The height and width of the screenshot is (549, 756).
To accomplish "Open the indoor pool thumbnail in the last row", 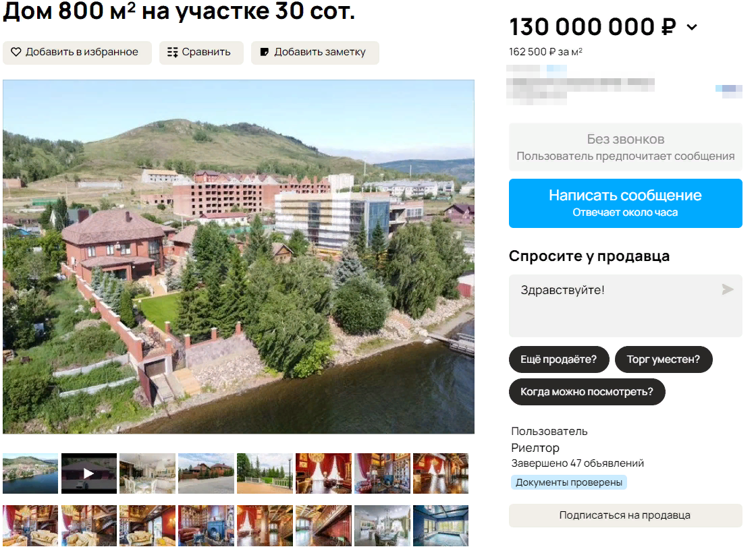I will [441, 525].
